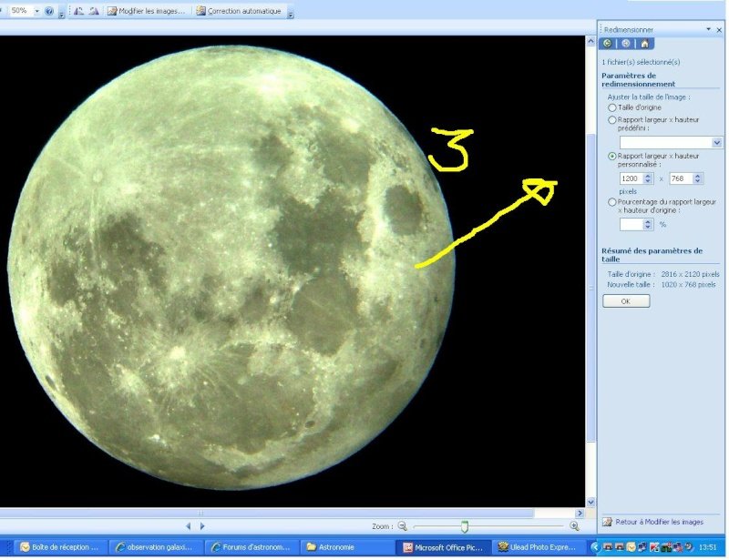Select Rapport largeur x hauteur prédéfini

[612, 120]
